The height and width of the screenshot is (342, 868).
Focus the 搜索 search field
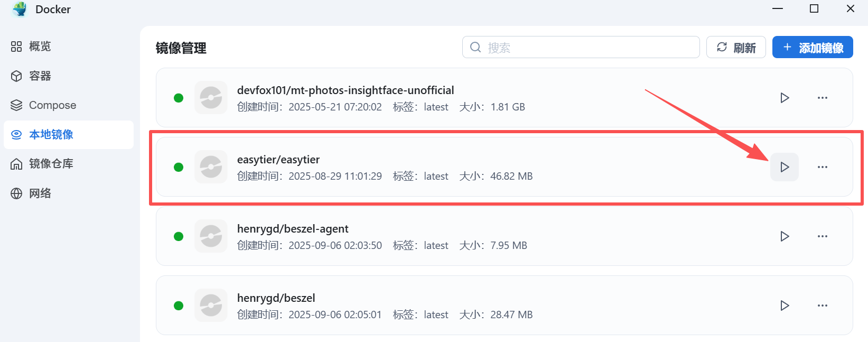point(581,48)
